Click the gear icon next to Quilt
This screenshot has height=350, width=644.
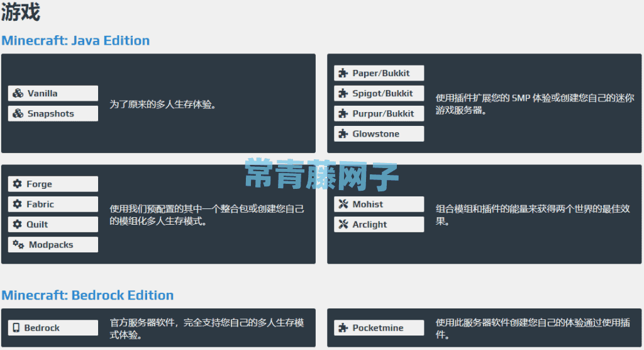click(x=17, y=224)
